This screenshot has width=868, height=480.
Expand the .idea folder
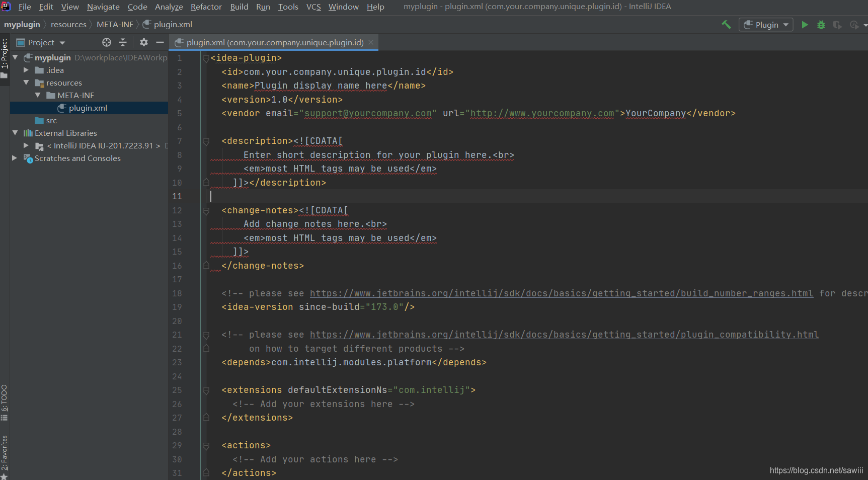point(26,70)
